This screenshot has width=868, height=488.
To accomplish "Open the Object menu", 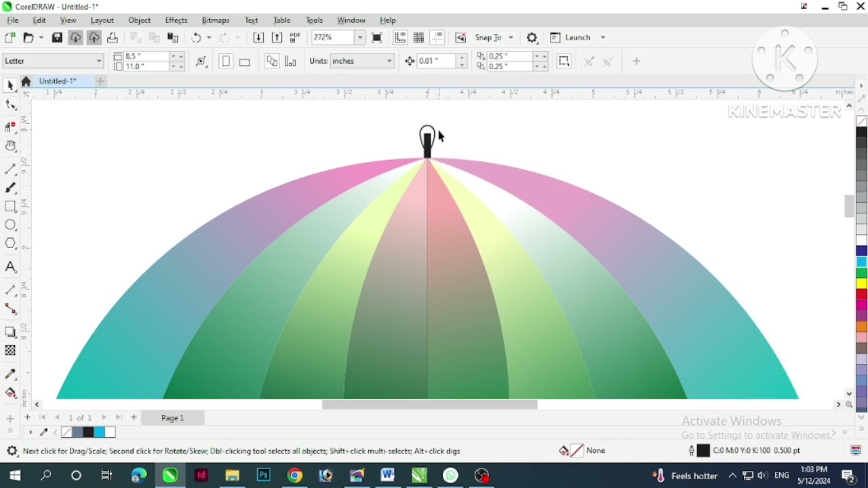I will point(140,20).
